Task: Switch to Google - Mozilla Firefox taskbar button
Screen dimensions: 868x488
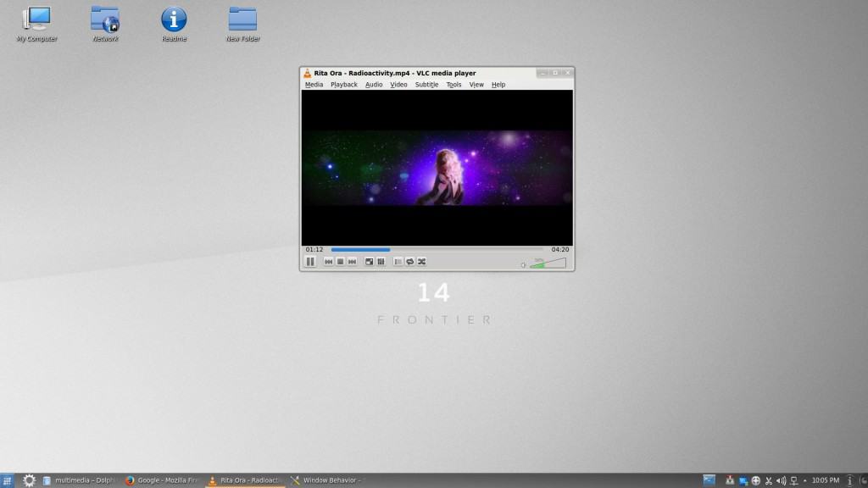Action: pos(161,480)
